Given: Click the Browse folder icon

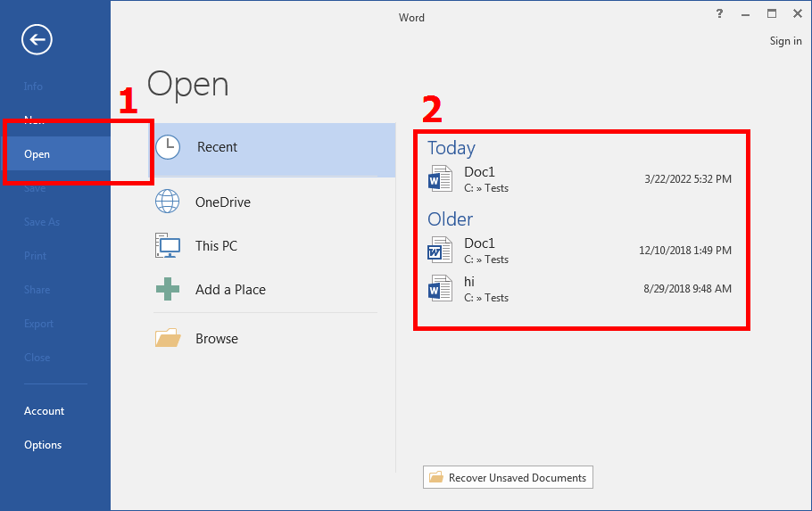Looking at the screenshot, I should (168, 339).
